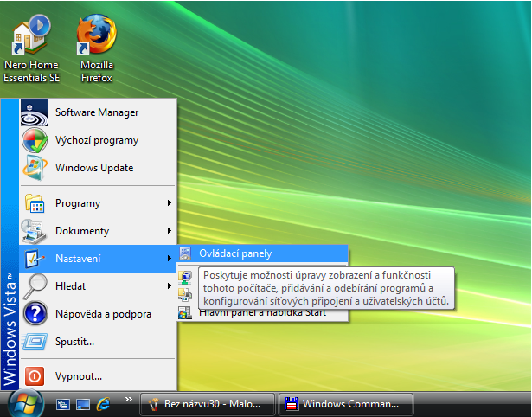Click the paint brush icon on Bez názvu30 taskbar button
Screen dimensions: 532x417
pyautogui.click(x=153, y=404)
